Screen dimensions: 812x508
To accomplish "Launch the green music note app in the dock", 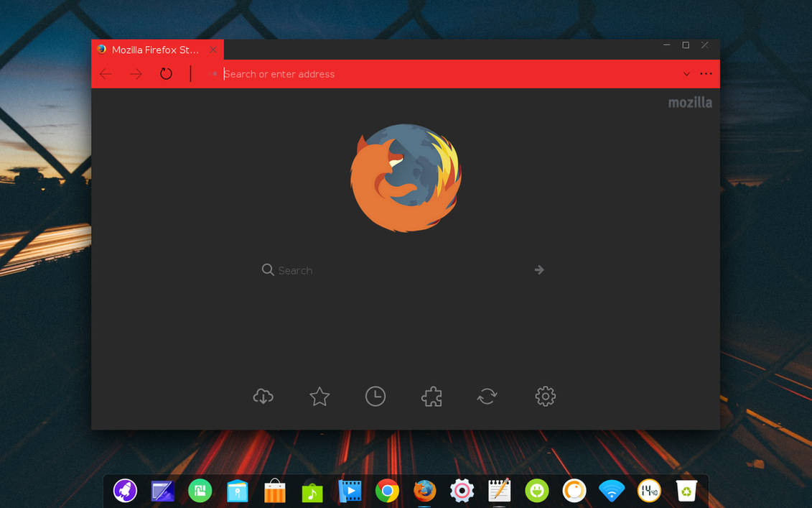I will (312, 491).
